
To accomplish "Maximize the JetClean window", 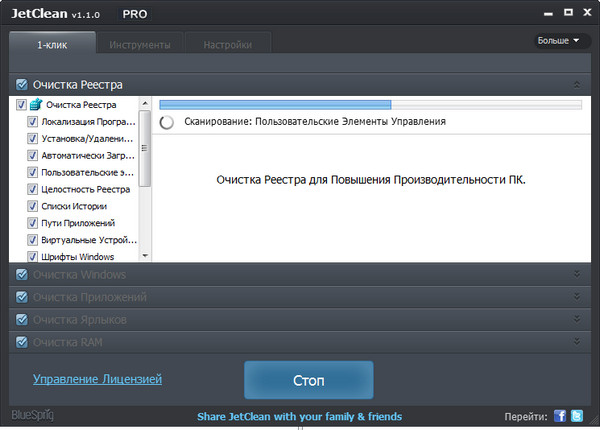I will 568,12.
